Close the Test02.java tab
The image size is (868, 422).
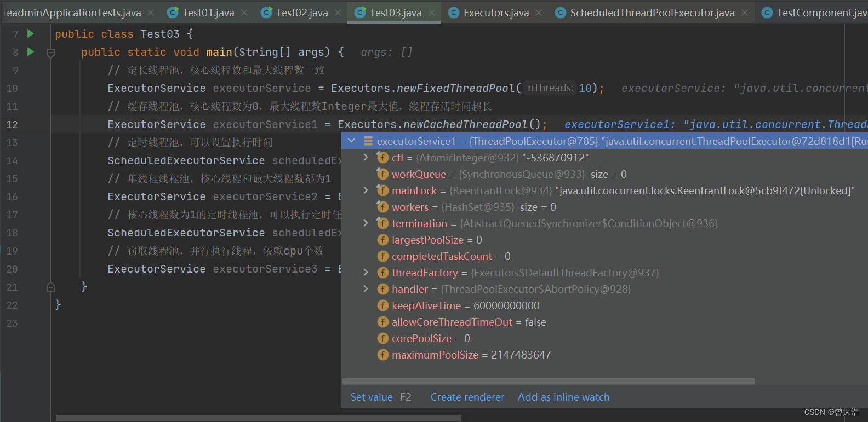(x=338, y=13)
